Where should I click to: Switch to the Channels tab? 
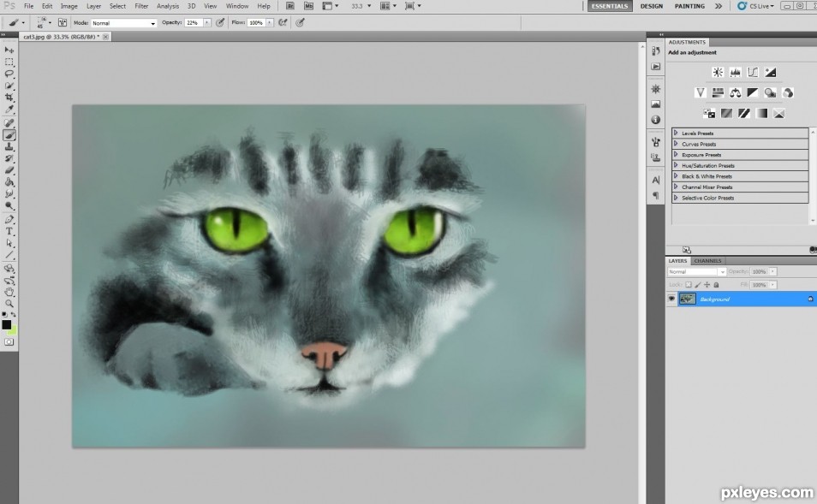pos(707,261)
